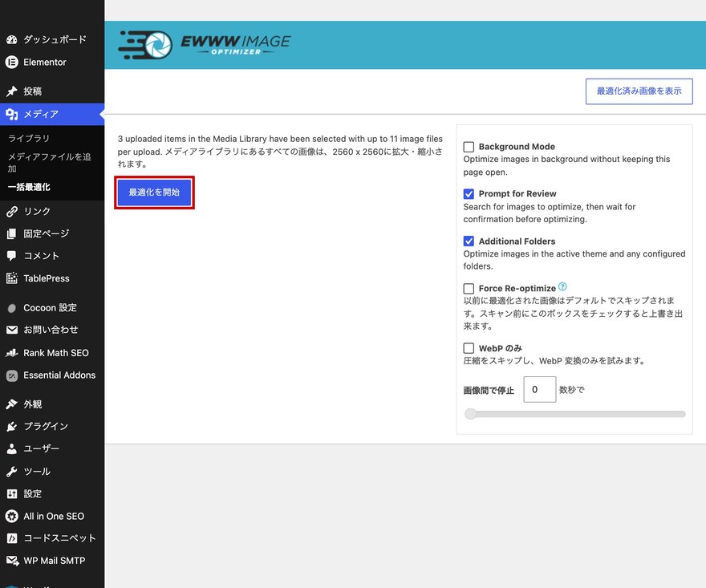
Task: Open the ダッシュボード dashboard icon
Action: point(12,39)
